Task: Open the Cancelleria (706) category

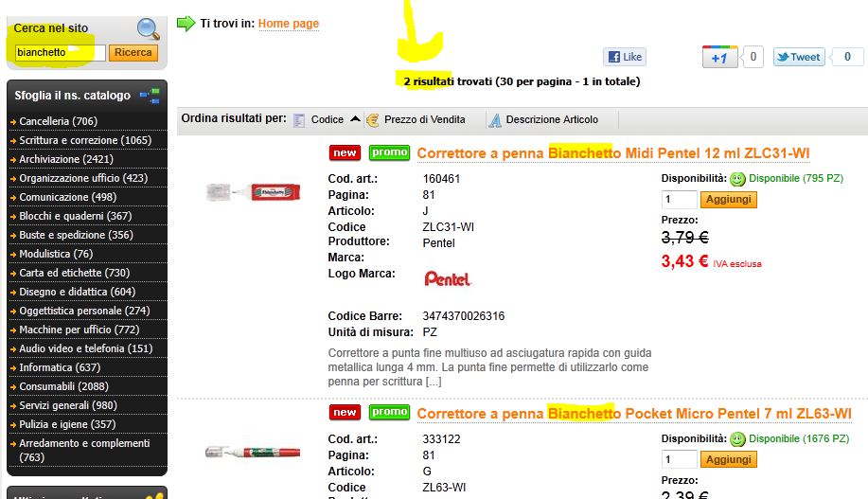Action: click(x=58, y=121)
